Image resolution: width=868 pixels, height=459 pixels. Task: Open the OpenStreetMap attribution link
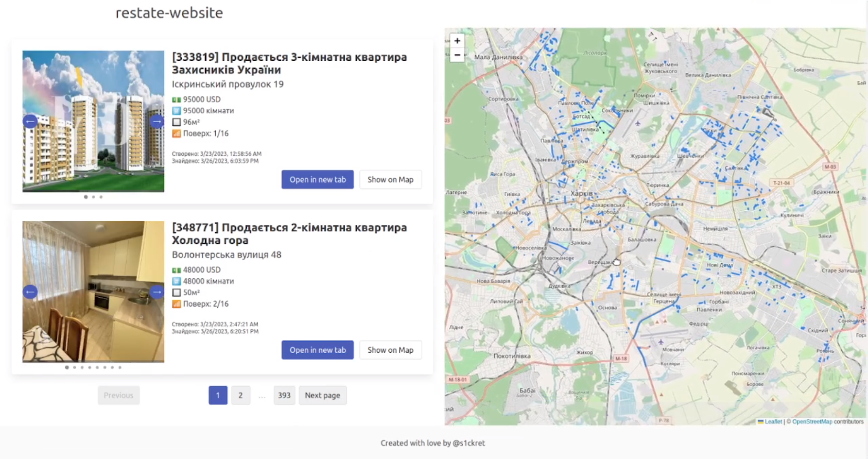pyautogui.click(x=812, y=422)
